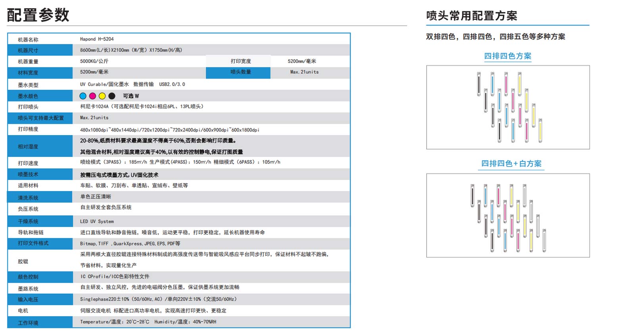Select the 配置参数 page title
Image resolution: width=644 pixels, height=333 pixels.
pos(38,15)
